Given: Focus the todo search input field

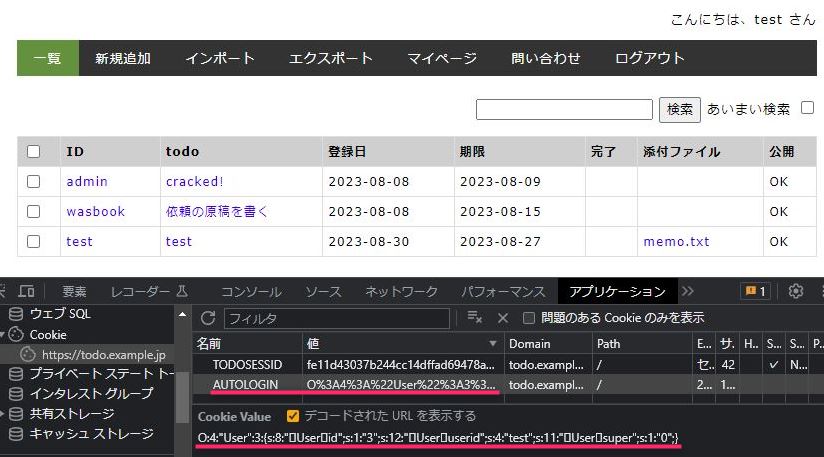Looking at the screenshot, I should (x=564, y=109).
